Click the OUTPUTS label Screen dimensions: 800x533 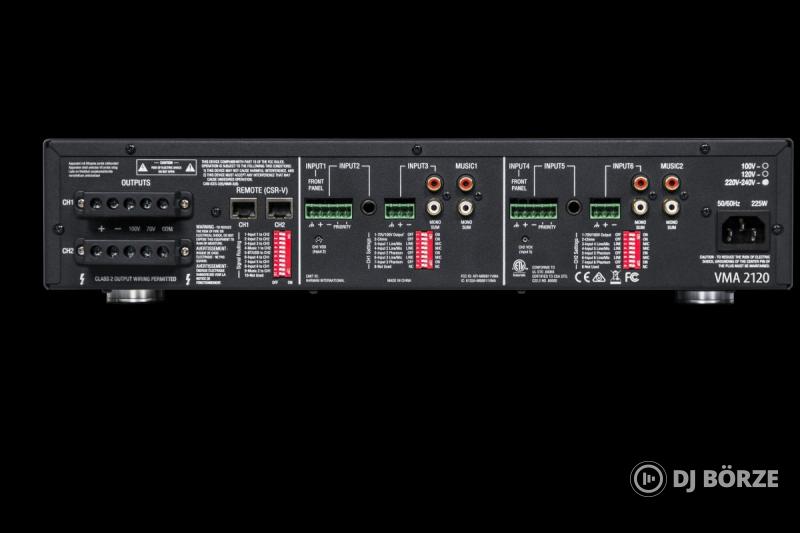[x=136, y=183]
